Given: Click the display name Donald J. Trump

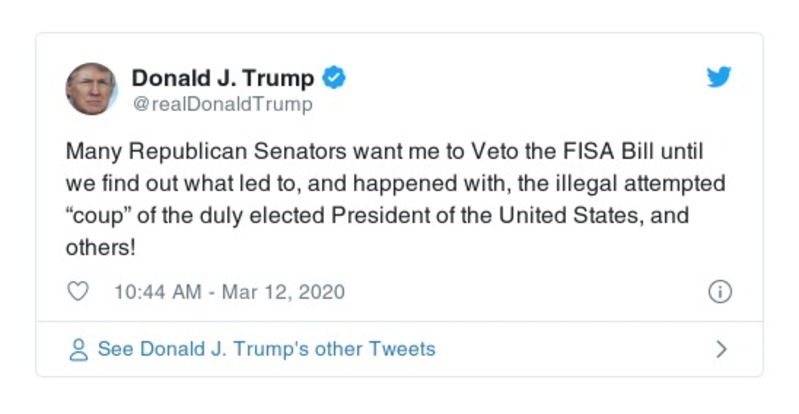Looking at the screenshot, I should click(x=223, y=78).
